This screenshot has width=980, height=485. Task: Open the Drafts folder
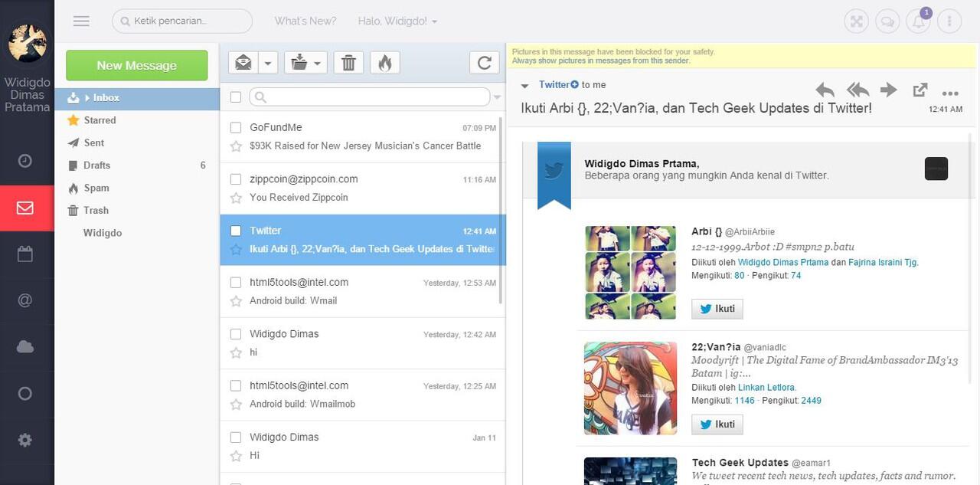[x=97, y=165]
